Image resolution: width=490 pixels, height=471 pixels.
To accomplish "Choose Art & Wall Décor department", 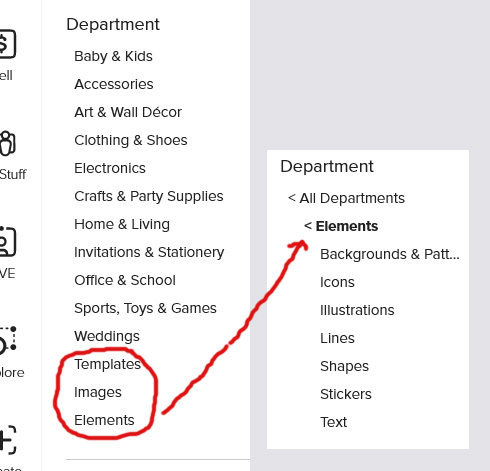I will 128,112.
